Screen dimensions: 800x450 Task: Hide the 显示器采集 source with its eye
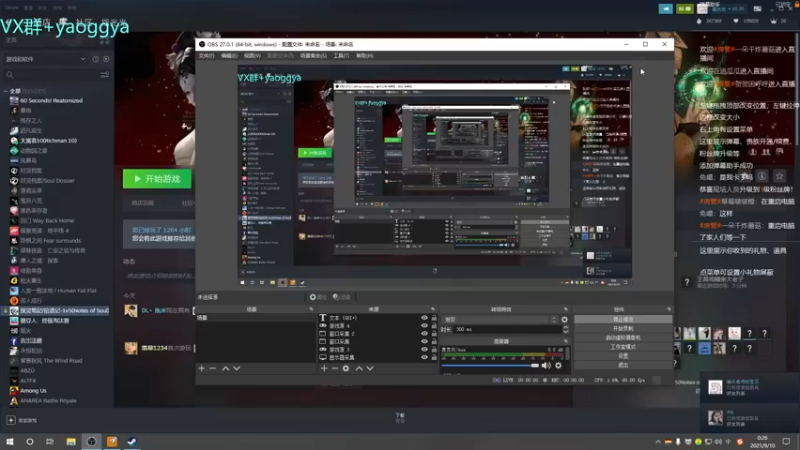click(x=424, y=357)
